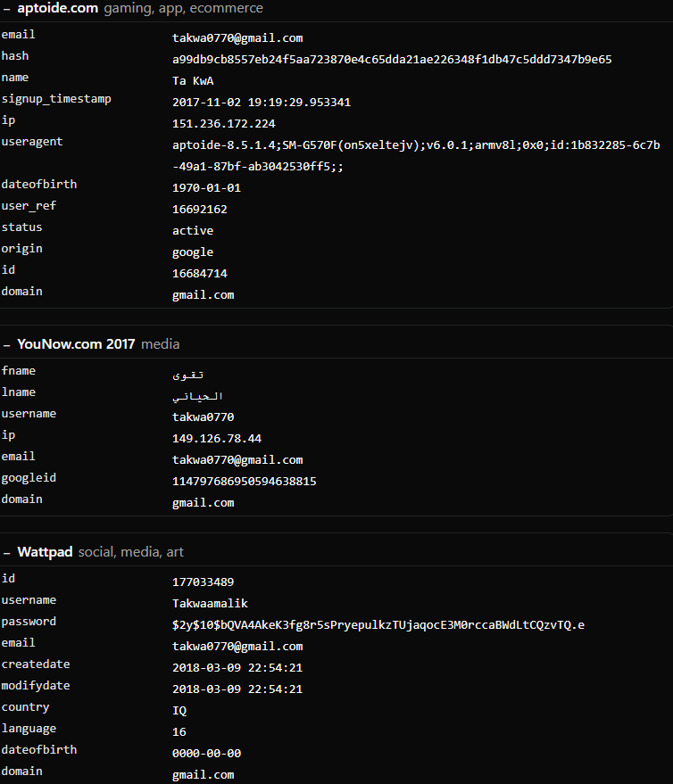Click the password field label in Wattpad

(x=29, y=622)
